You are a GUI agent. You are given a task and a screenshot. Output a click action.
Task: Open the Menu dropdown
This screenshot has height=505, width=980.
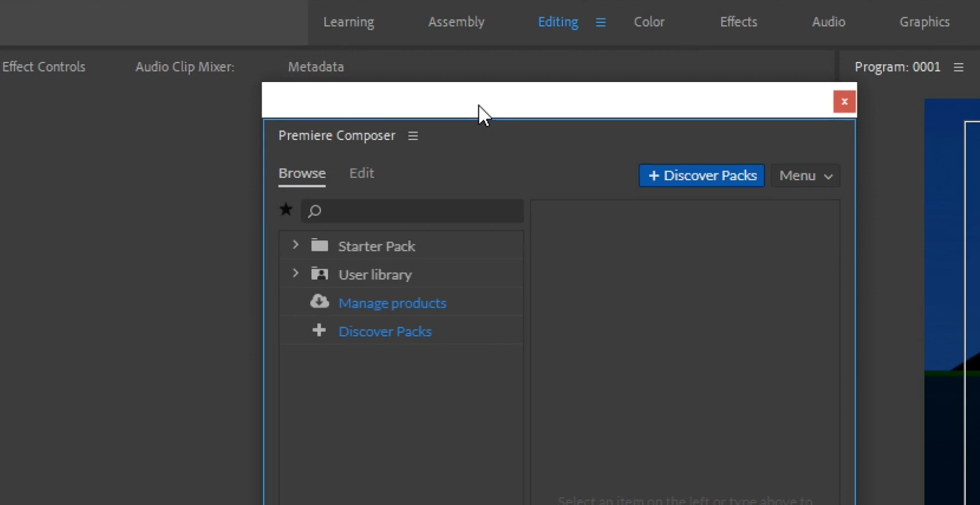coord(805,176)
